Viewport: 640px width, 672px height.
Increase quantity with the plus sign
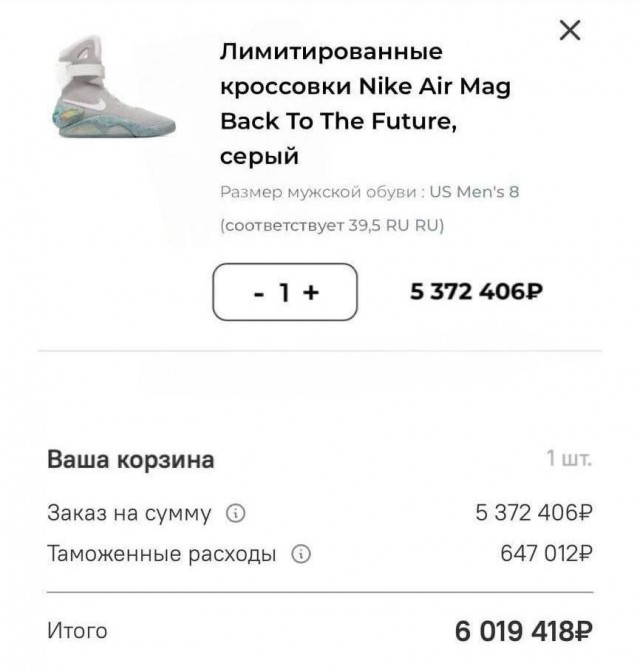click(312, 293)
